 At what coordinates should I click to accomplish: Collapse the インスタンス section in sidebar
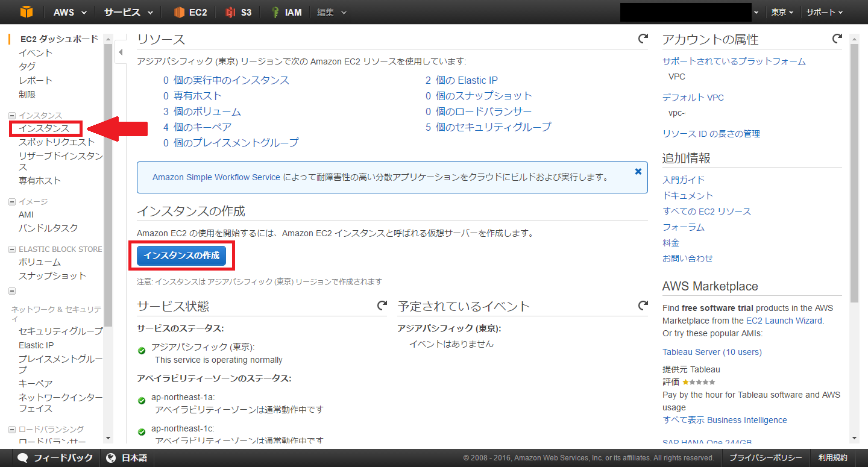coord(12,116)
